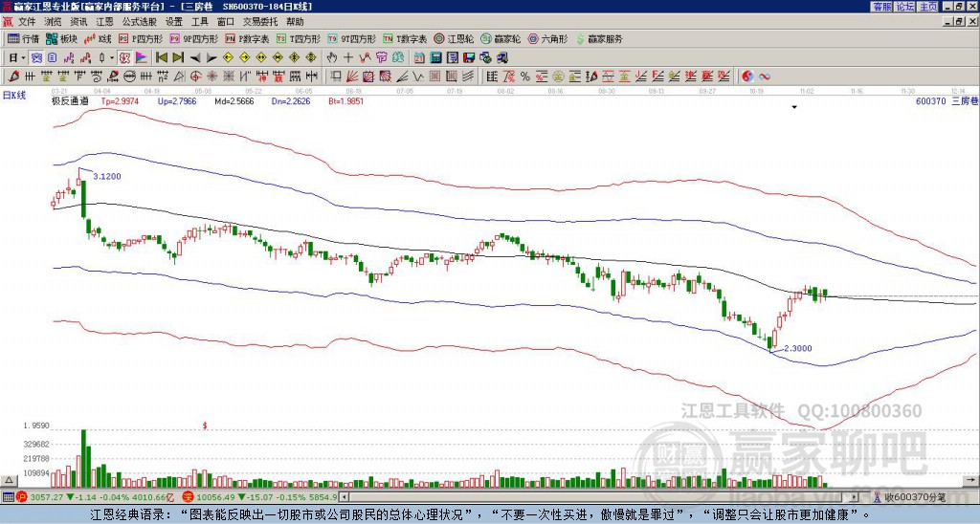This screenshot has width=980, height=524.
Task: Open the 赢家轮 wheel tool
Action: (501, 38)
